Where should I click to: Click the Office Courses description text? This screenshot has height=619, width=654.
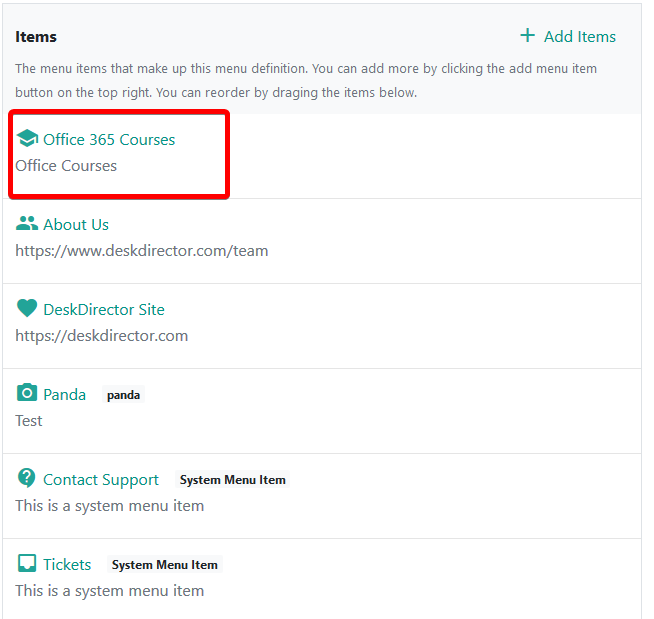66,166
